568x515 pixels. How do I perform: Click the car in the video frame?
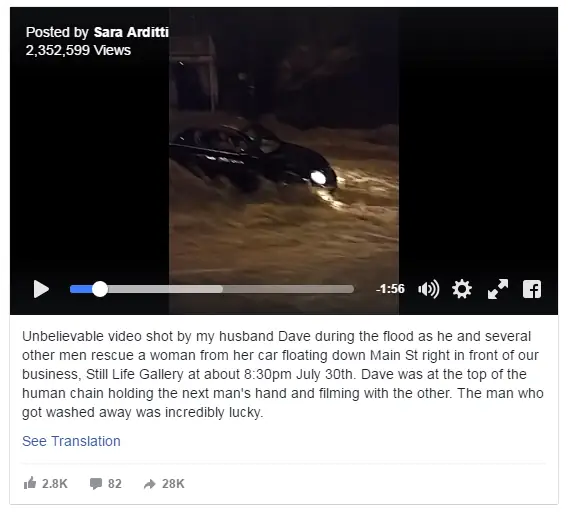tap(254, 159)
